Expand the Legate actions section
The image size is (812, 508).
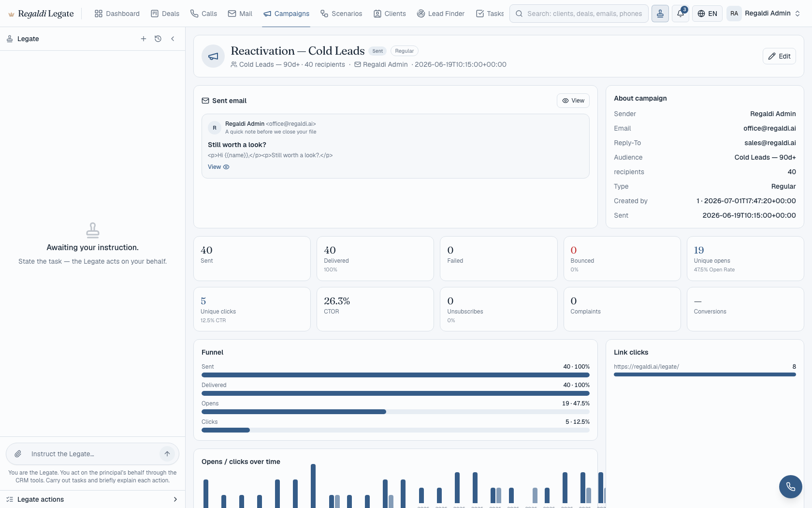coord(92,499)
